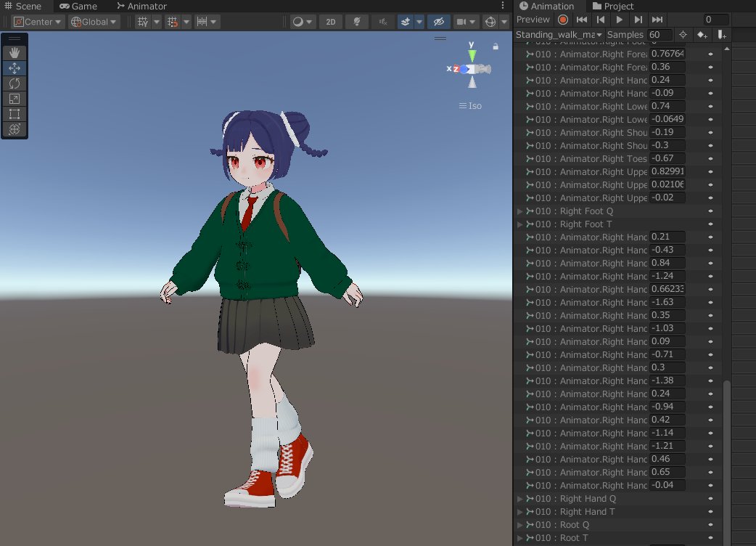Select the Rotate tool

(x=15, y=83)
